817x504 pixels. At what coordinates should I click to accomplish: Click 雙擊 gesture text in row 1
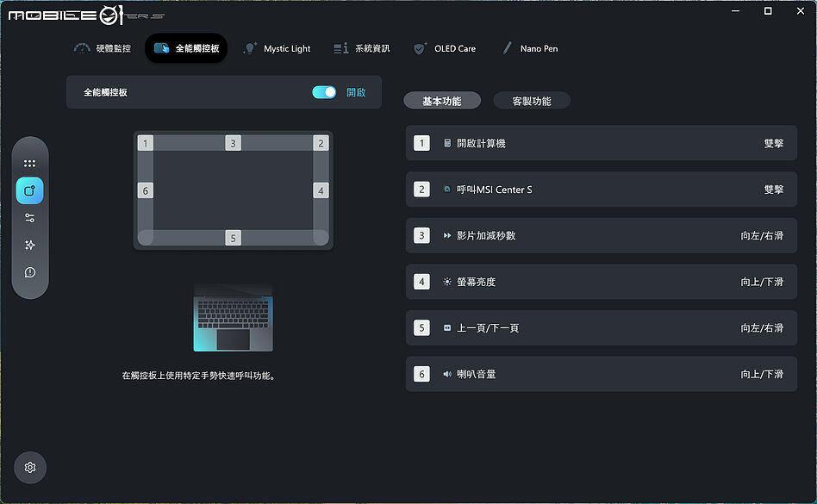[774, 143]
